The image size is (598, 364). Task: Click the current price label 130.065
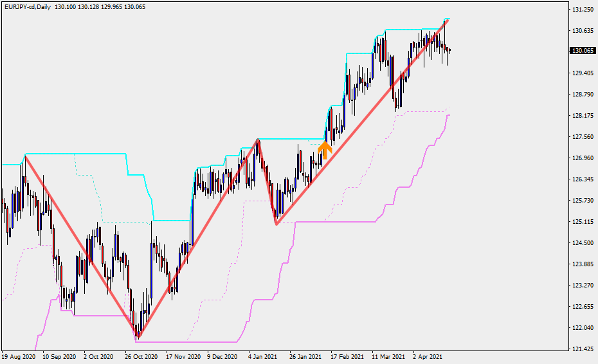tap(582, 51)
